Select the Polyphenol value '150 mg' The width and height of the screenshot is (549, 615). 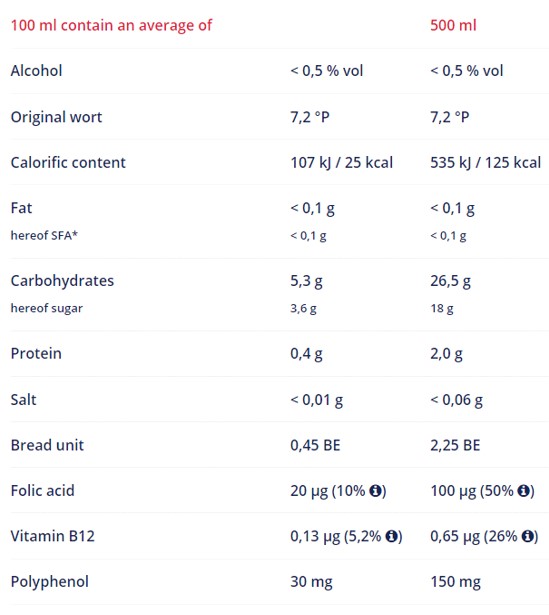click(455, 582)
